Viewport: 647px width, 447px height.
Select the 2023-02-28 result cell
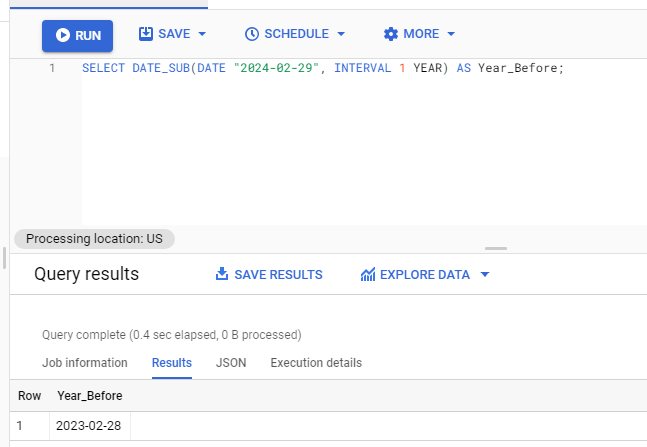coord(88,426)
